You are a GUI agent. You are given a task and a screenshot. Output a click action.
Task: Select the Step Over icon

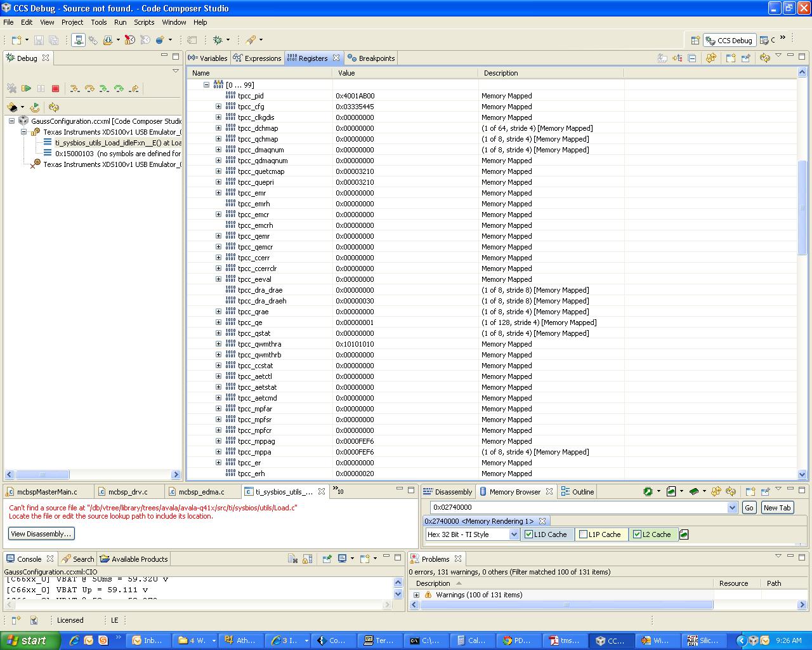pyautogui.click(x=89, y=89)
